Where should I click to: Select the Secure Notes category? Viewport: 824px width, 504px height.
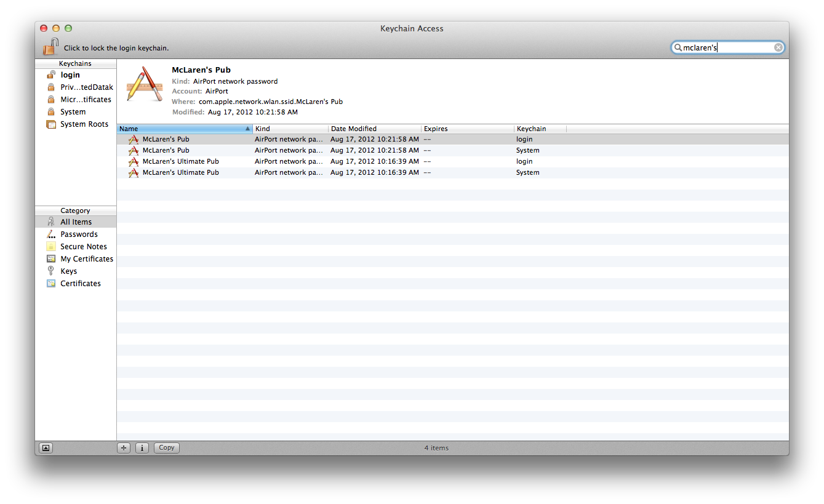(84, 247)
